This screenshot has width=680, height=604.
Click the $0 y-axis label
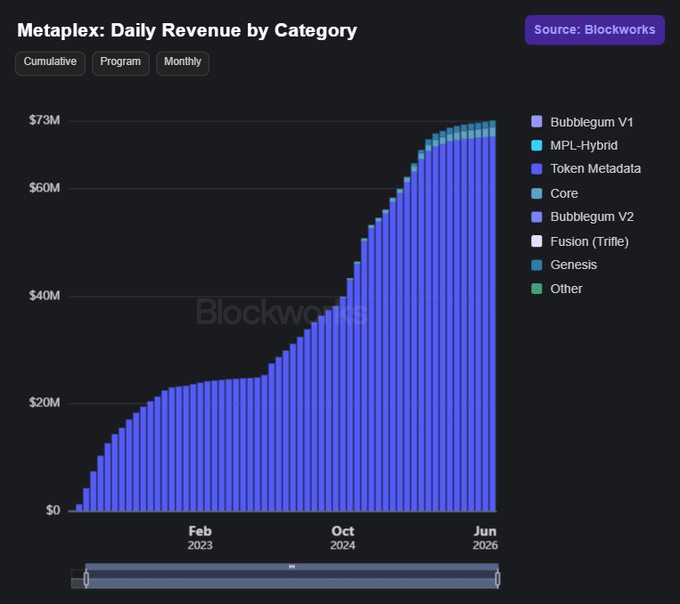(x=53, y=510)
